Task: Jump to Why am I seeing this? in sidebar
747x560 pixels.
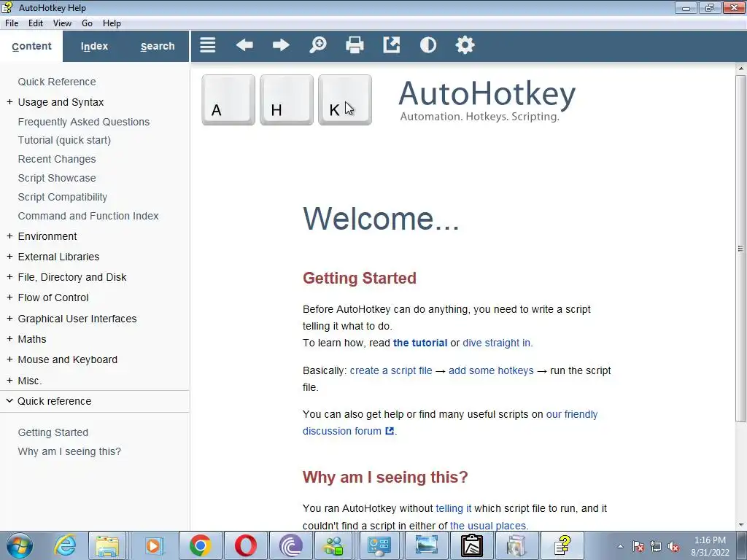Action: pyautogui.click(x=69, y=451)
